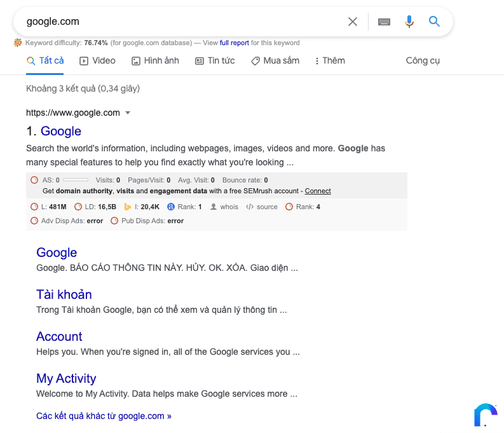The image size is (504, 433).
Task: Click the AS: 0 authority score icon
Action: [34, 180]
